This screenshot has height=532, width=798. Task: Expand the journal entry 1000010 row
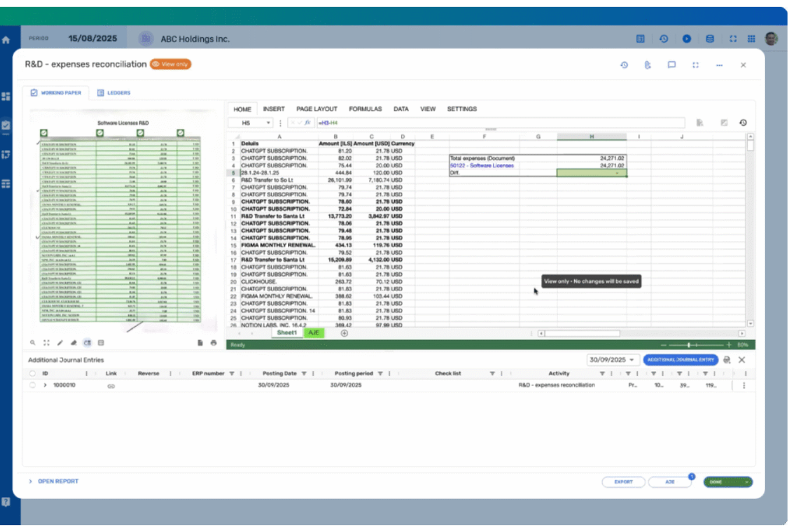44,385
